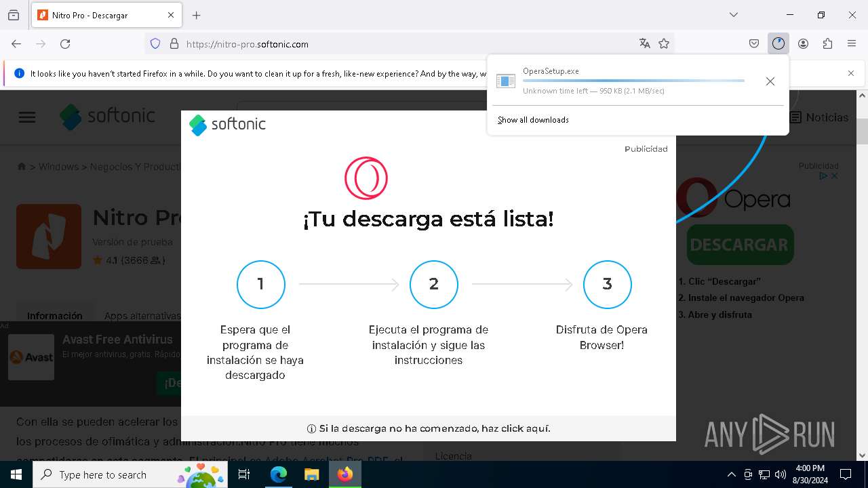Screen dimensions: 868x488
Task: Save page to Pocket icon
Action: tap(754, 43)
